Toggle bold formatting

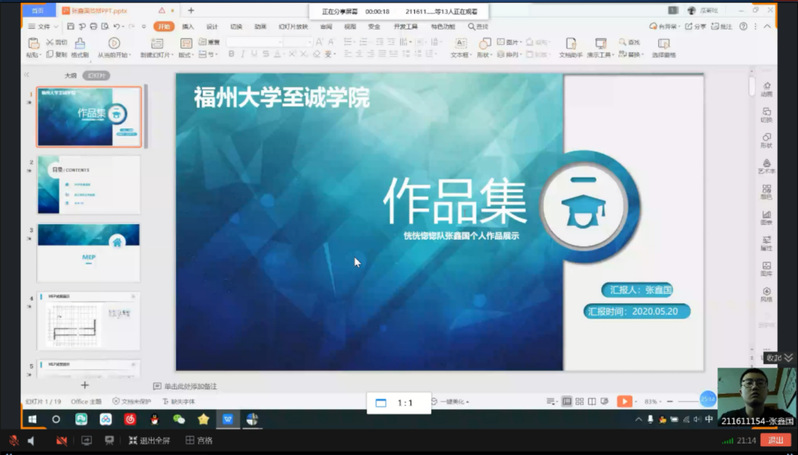coord(231,54)
